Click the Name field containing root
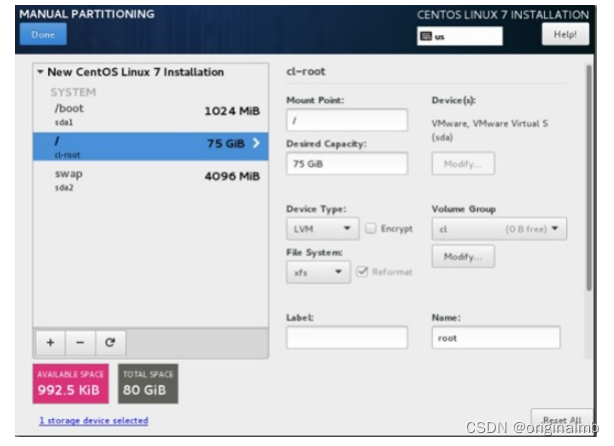 point(496,338)
